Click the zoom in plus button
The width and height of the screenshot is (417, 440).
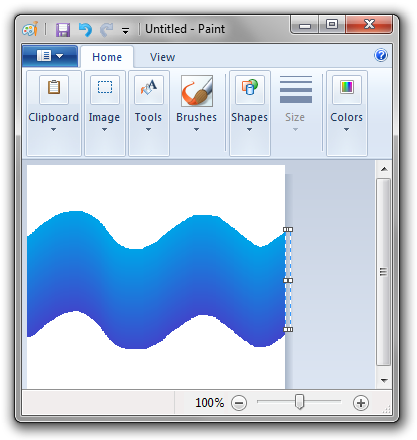pyautogui.click(x=361, y=403)
